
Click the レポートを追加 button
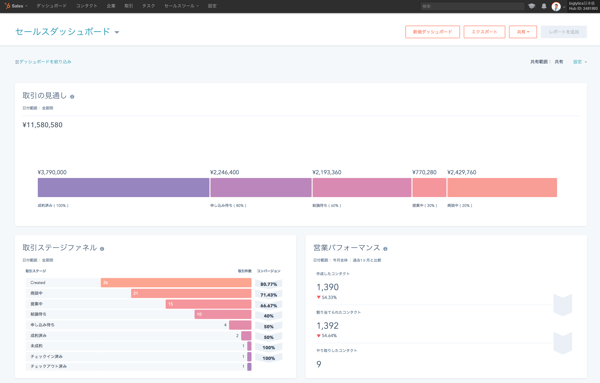564,32
